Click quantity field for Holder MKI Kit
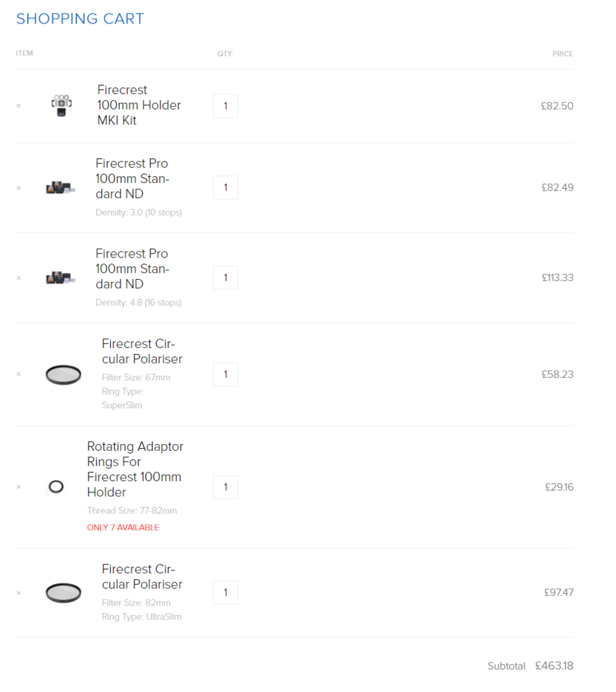616x692 pixels. [225, 106]
